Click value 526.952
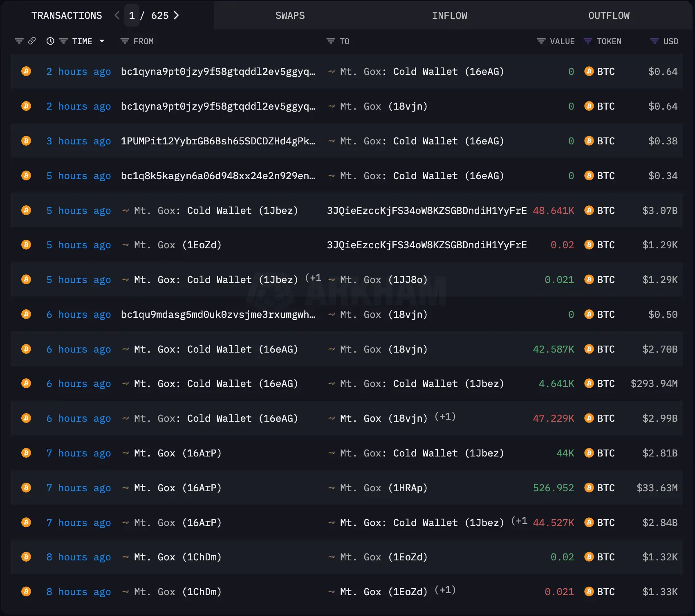This screenshot has width=695, height=616. point(553,488)
